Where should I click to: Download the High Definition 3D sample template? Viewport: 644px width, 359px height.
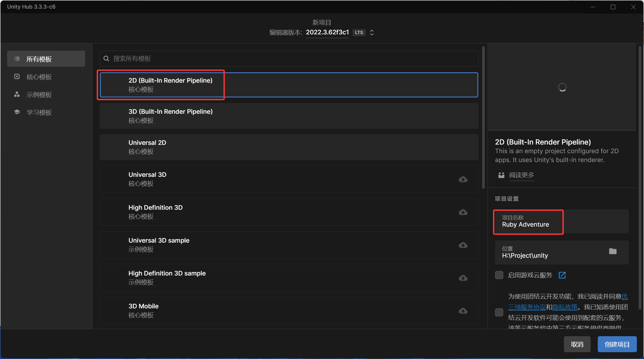[x=463, y=278]
